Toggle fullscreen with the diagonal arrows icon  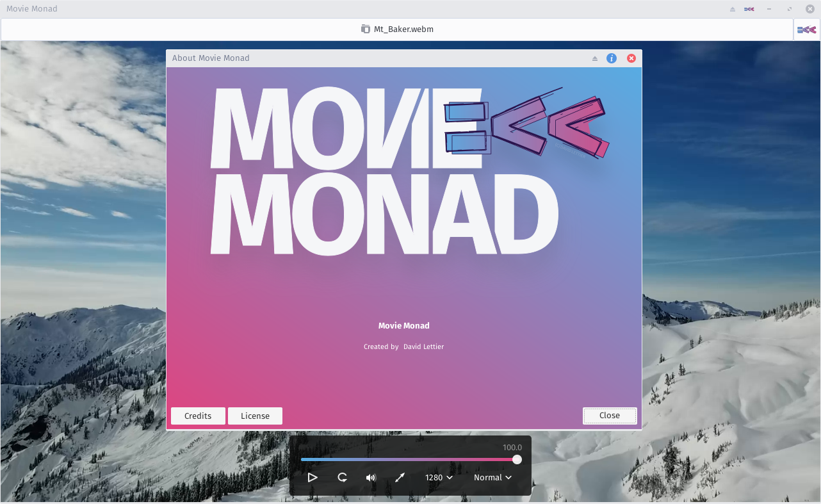tap(400, 477)
